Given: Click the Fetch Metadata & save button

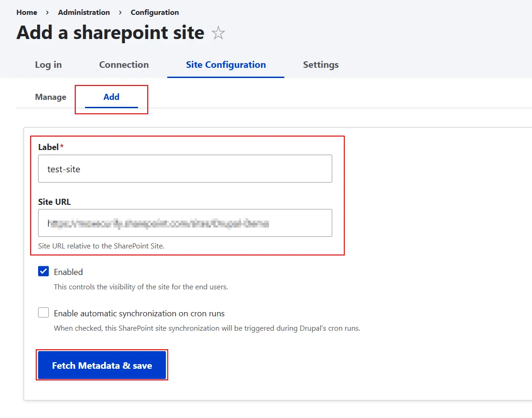Looking at the screenshot, I should [x=102, y=365].
